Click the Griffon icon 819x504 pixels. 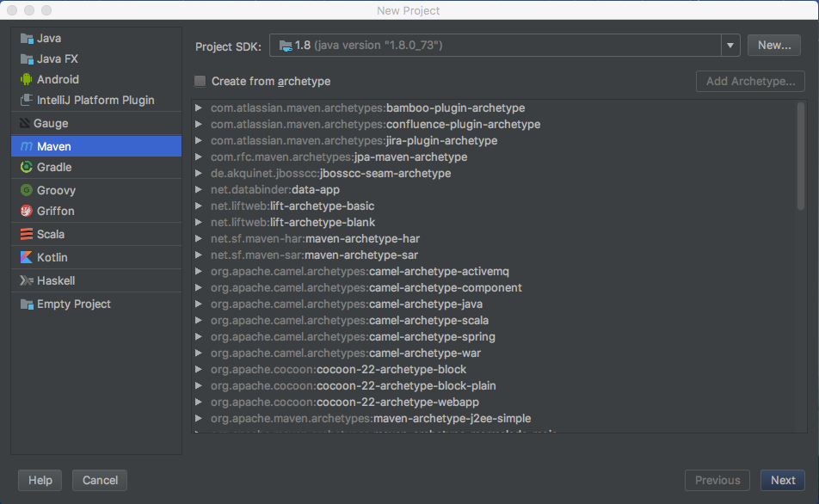point(27,211)
